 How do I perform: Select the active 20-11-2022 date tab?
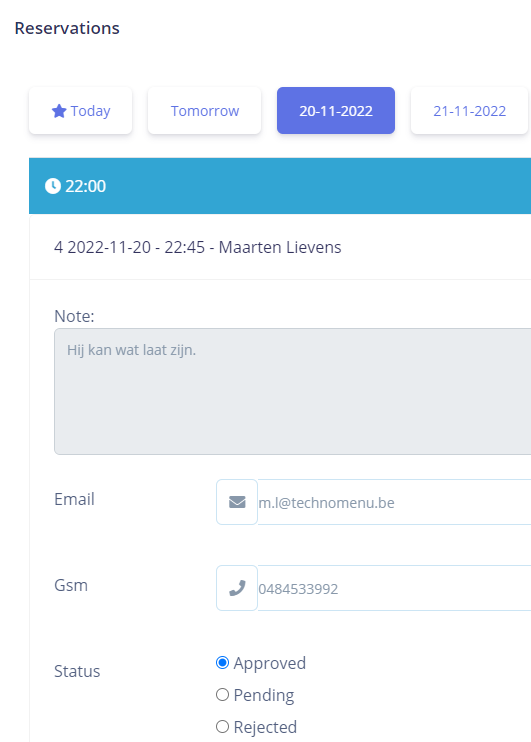coord(336,111)
